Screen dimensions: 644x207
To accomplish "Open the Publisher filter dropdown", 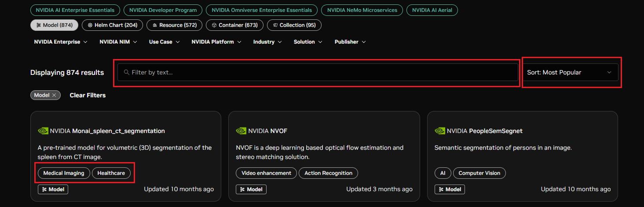I will [350, 42].
